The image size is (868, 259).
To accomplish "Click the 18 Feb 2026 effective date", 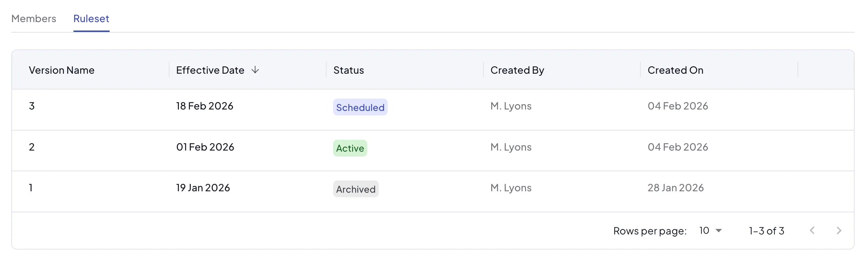I will tap(205, 106).
